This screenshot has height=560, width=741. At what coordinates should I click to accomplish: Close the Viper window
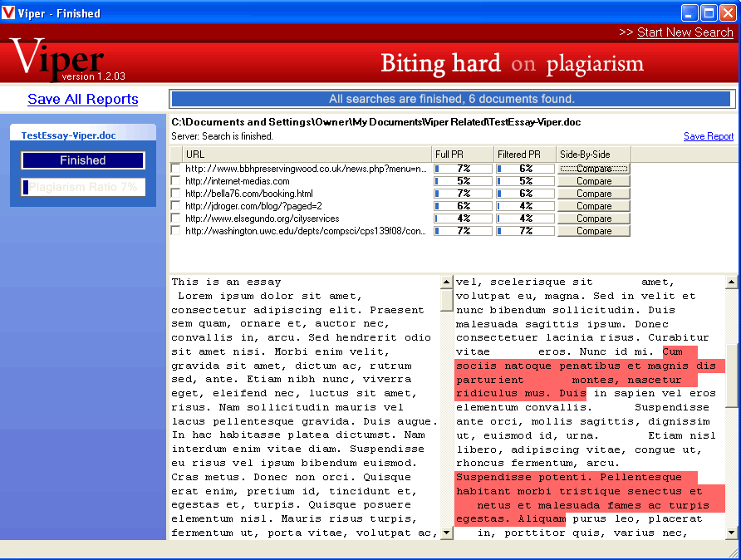(x=728, y=12)
